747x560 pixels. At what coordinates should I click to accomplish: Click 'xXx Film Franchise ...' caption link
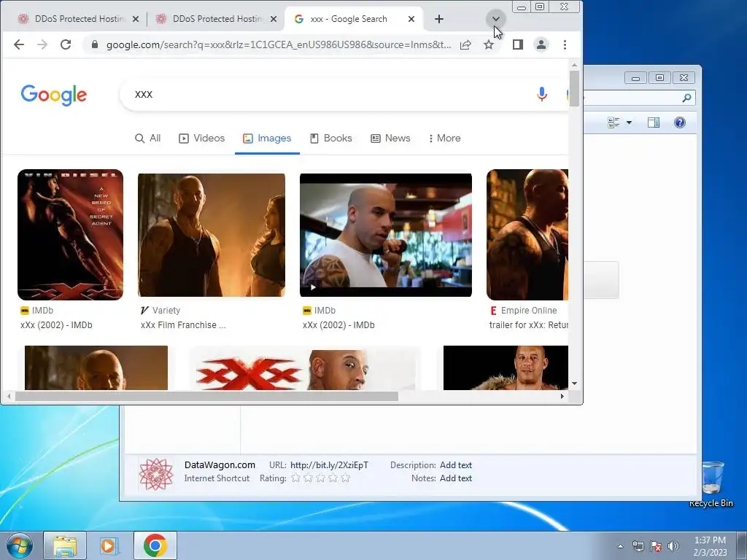pyautogui.click(x=183, y=325)
